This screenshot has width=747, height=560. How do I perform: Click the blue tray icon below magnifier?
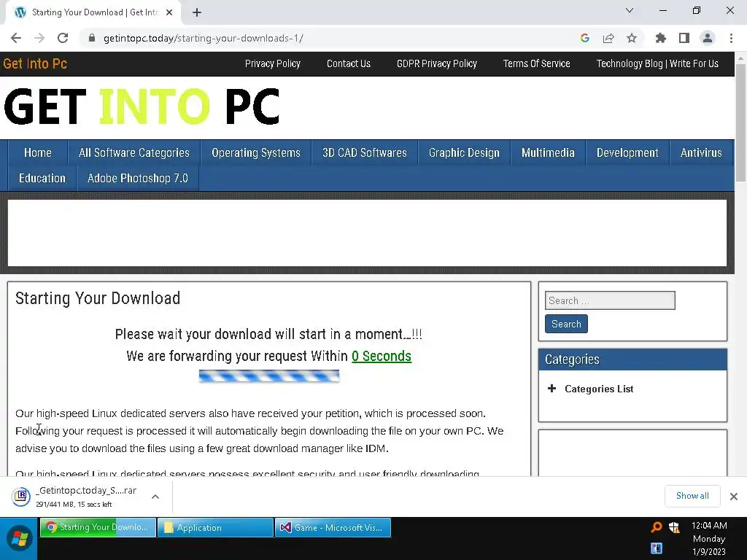click(657, 548)
